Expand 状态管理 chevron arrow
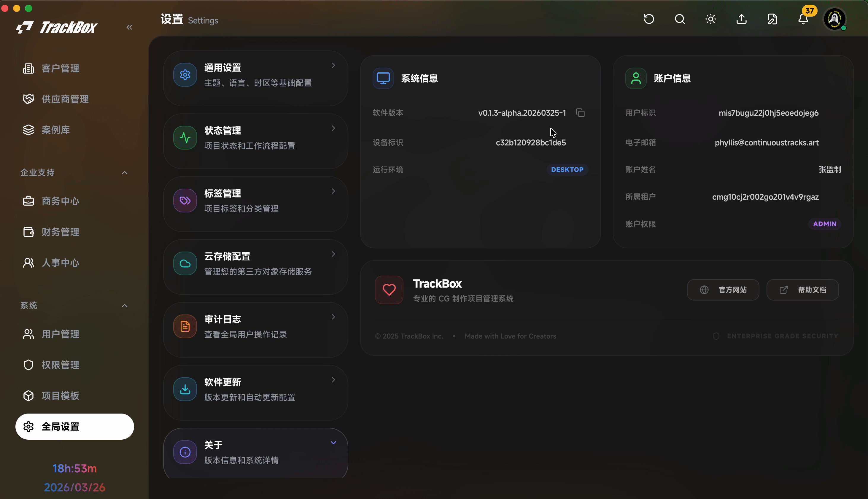 point(333,128)
